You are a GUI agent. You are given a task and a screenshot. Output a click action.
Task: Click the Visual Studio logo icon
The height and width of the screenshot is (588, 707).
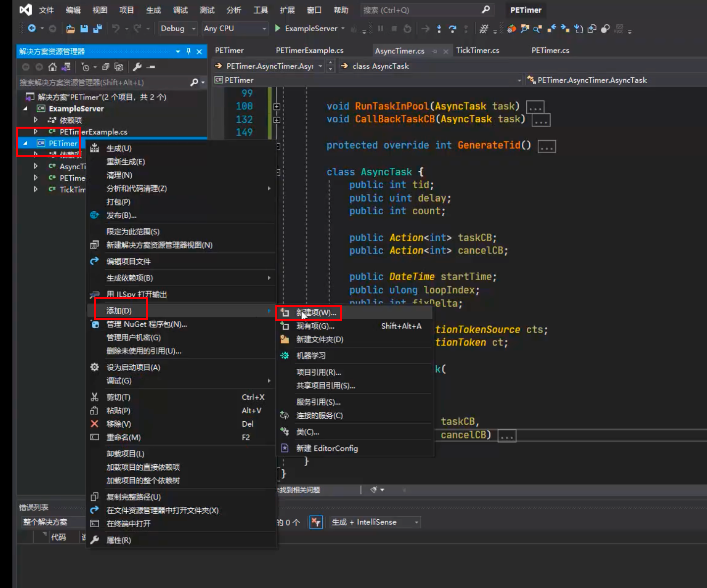pos(25,9)
